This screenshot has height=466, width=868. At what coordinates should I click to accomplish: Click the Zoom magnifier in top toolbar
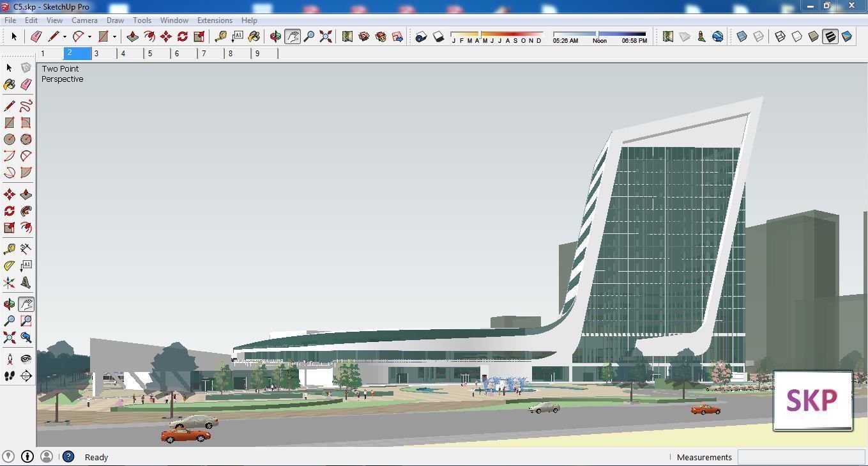coord(309,36)
